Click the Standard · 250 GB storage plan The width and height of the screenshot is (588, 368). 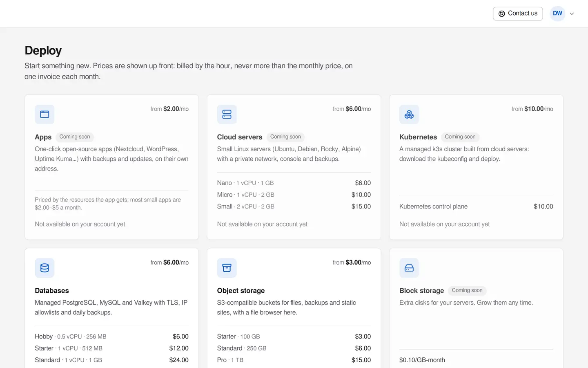pos(294,349)
